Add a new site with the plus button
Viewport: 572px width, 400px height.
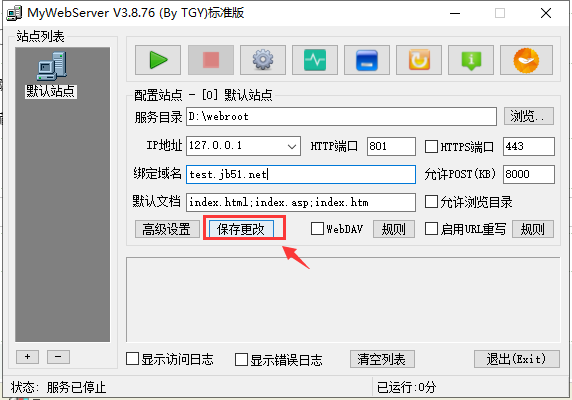(27, 357)
